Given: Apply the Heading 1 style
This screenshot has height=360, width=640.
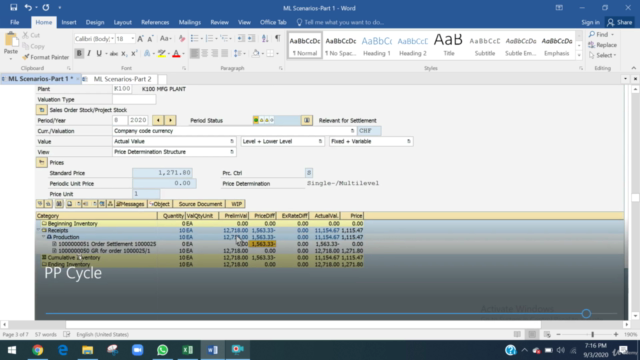Looking at the screenshot, I should [376, 45].
